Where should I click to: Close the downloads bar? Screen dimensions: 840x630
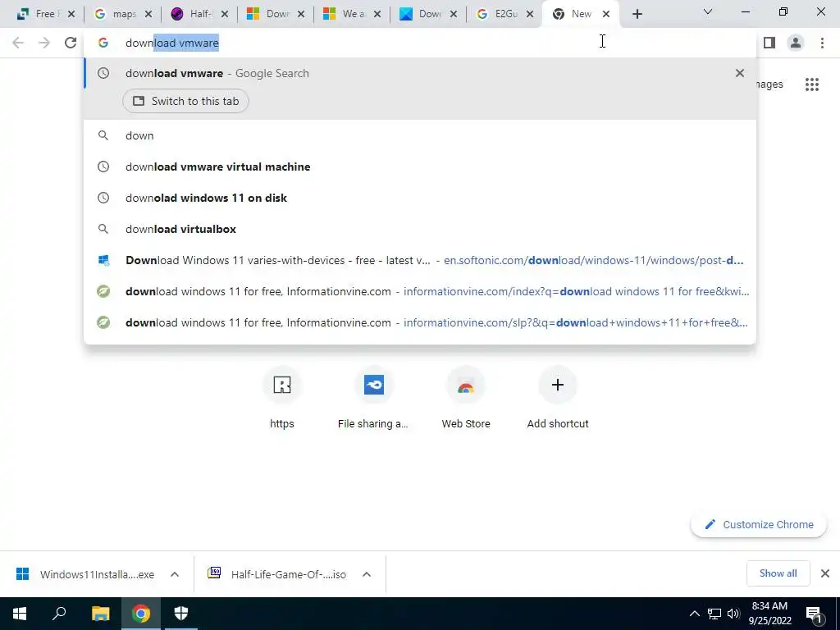pos(825,573)
